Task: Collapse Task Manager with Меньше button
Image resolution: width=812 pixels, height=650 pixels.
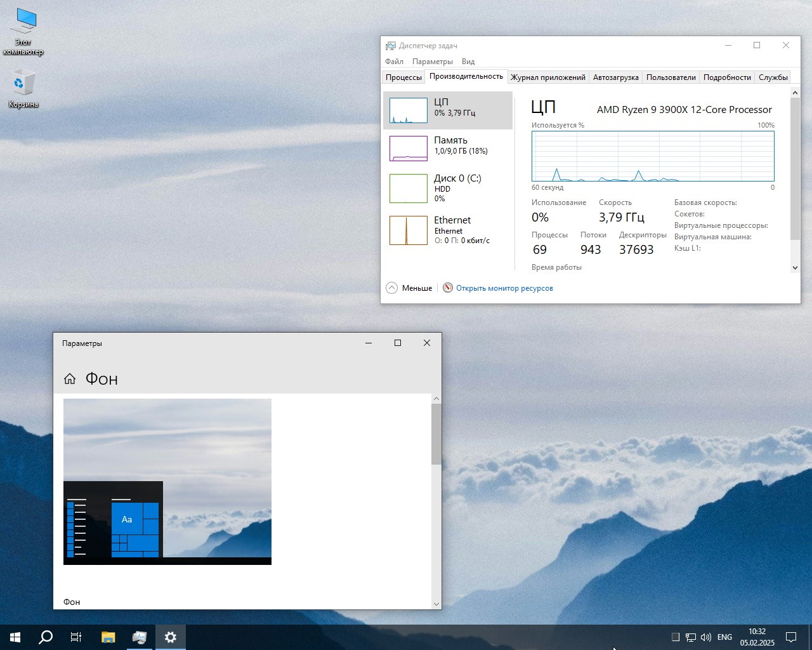Action: pos(409,288)
